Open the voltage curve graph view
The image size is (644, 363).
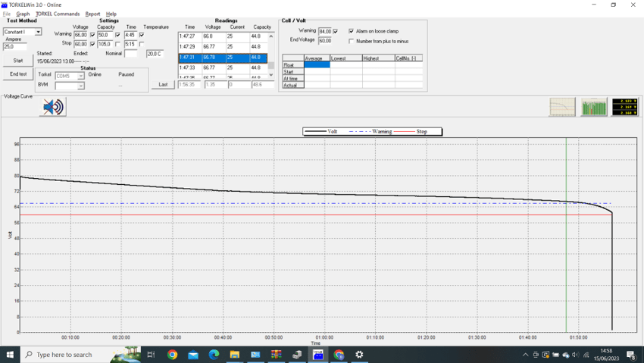point(562,107)
